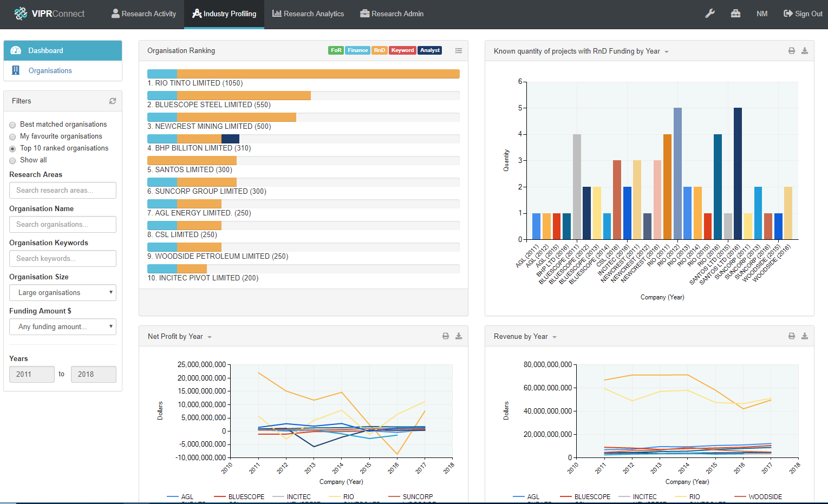Open 9. WOODSIDE PETROLEUM LIMITED (250)
This screenshot has height=504, width=828.
tap(218, 256)
